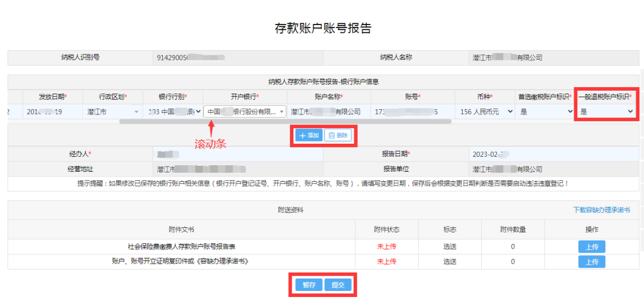
Task: Click the horizontal scrollbar under the bank table
Action: pos(285,121)
